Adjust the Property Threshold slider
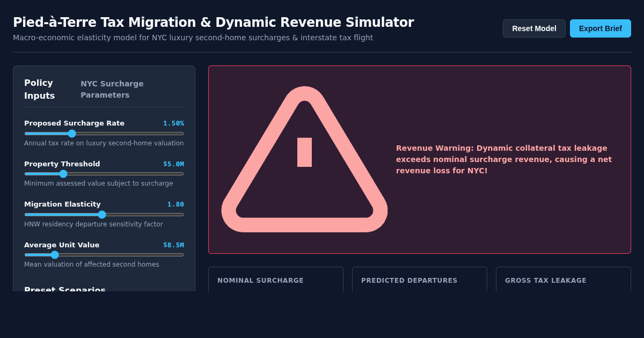This screenshot has width=644, height=338. click(104, 174)
